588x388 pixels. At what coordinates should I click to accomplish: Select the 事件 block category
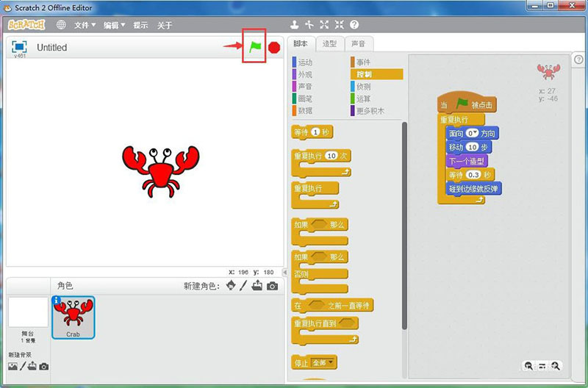pyautogui.click(x=361, y=62)
